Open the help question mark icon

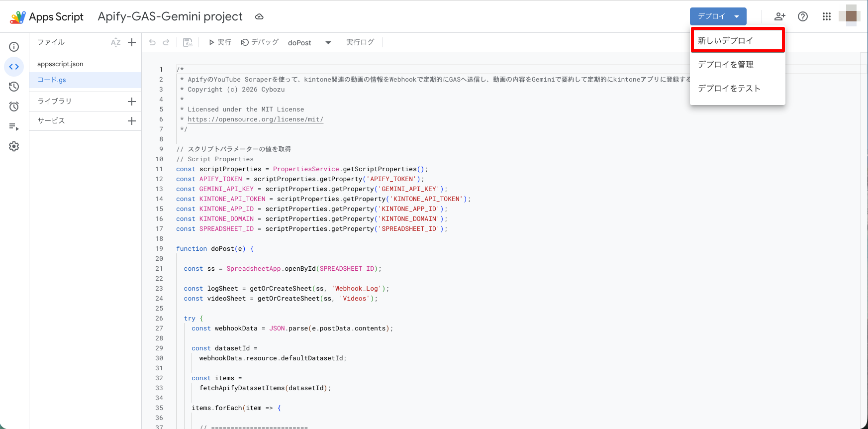[x=803, y=16]
